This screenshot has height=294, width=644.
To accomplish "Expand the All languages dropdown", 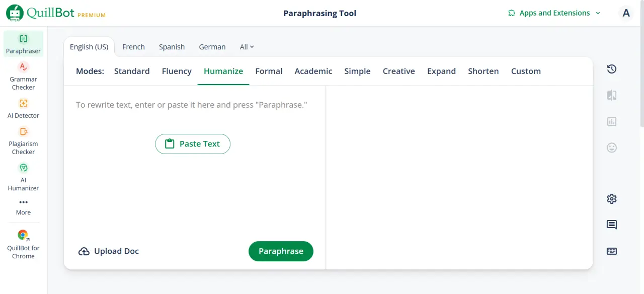I will (247, 47).
